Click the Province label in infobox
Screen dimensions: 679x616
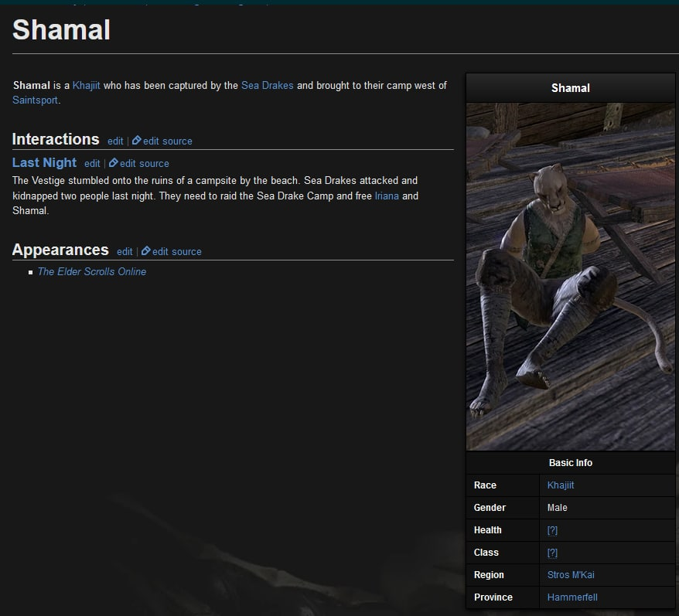pyautogui.click(x=493, y=597)
